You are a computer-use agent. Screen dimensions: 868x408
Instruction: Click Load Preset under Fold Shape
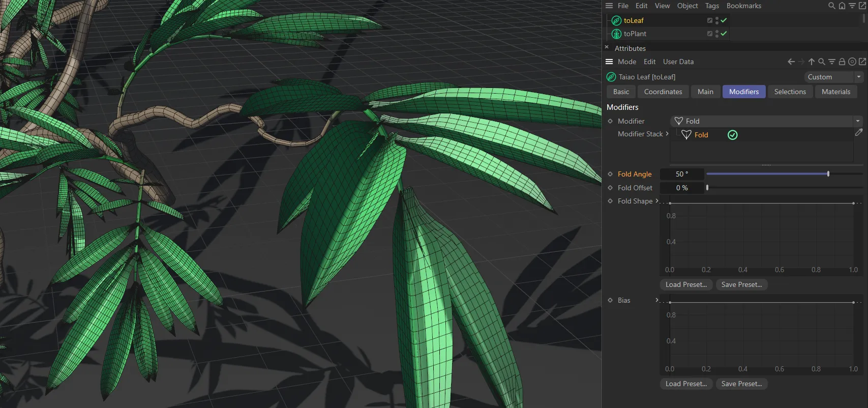[x=686, y=284]
